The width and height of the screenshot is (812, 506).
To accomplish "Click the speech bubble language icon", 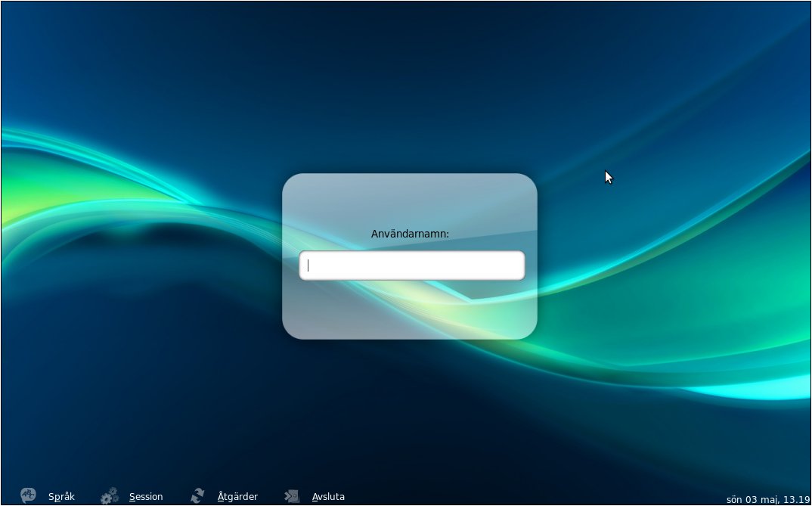I will point(28,495).
